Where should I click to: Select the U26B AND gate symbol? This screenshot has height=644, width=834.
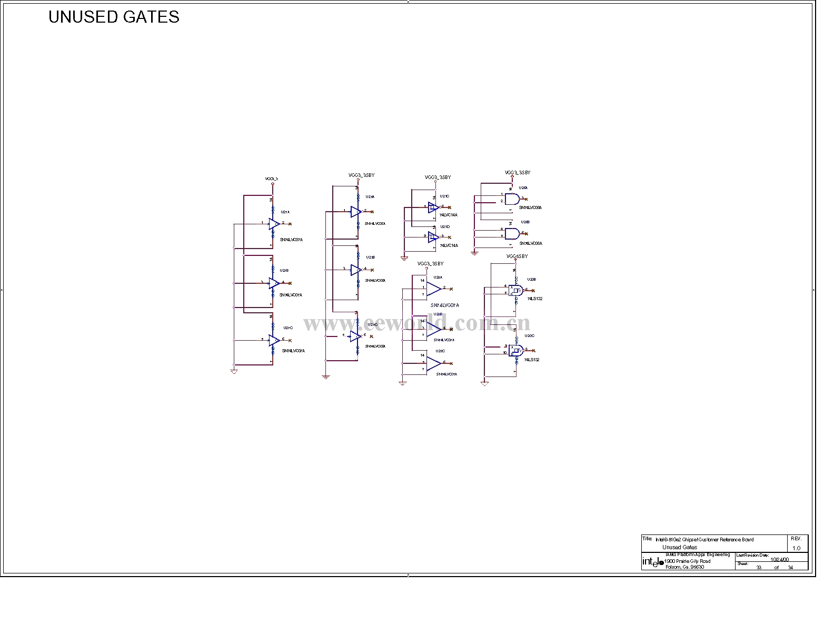(x=512, y=233)
